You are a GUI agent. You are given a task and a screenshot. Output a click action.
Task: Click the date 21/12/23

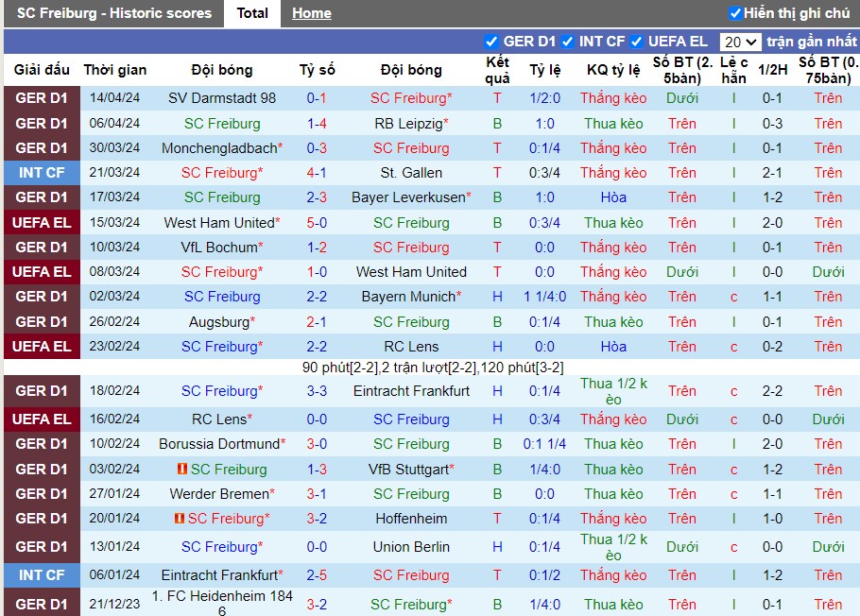click(x=114, y=604)
